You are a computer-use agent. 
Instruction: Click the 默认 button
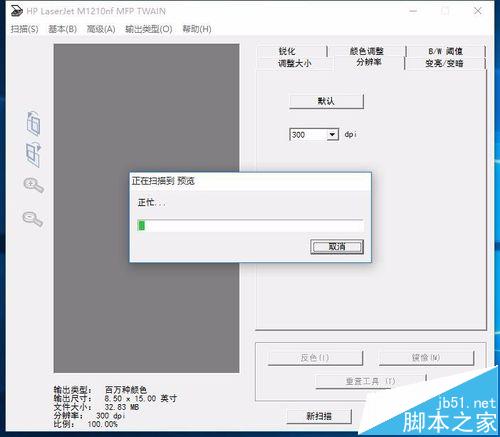point(326,101)
